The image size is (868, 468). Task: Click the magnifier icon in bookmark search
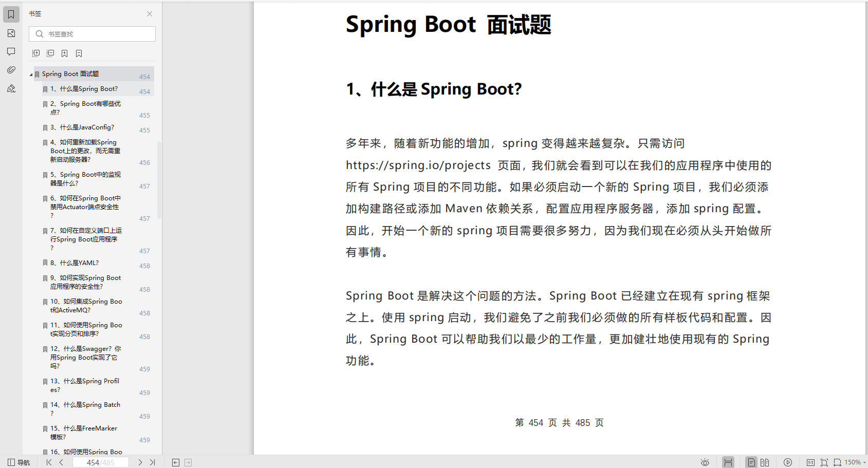click(x=39, y=34)
